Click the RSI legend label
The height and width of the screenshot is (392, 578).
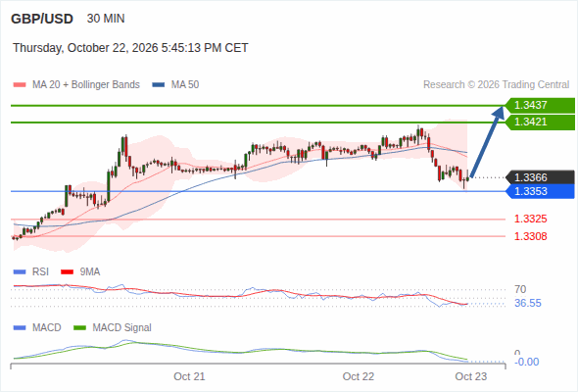(40, 272)
